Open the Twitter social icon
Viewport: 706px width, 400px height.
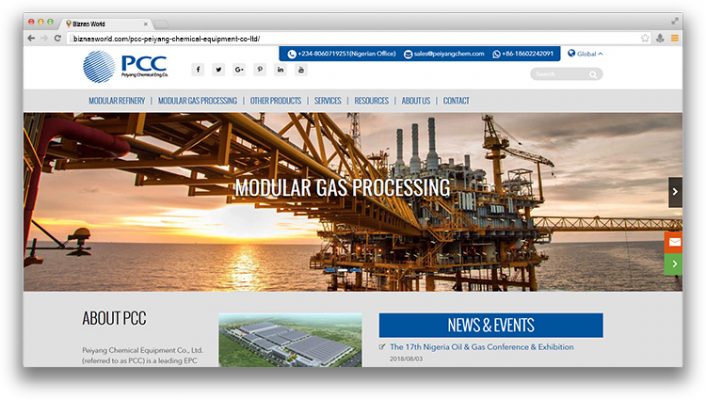(x=218, y=69)
